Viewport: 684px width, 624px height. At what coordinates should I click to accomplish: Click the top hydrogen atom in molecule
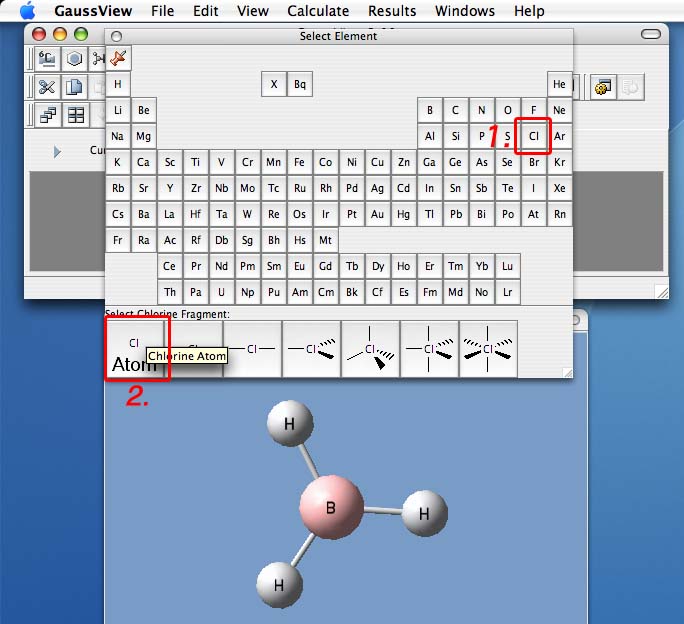[x=290, y=424]
